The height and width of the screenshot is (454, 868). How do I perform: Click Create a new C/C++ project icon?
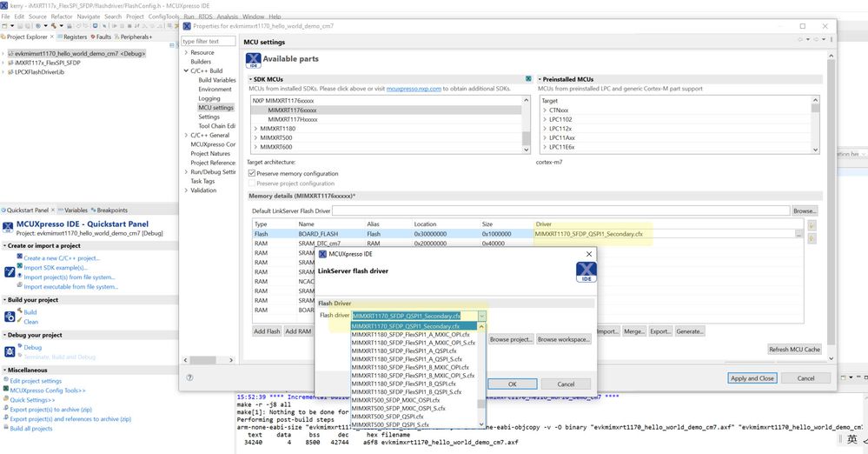pyautogui.click(x=19, y=257)
